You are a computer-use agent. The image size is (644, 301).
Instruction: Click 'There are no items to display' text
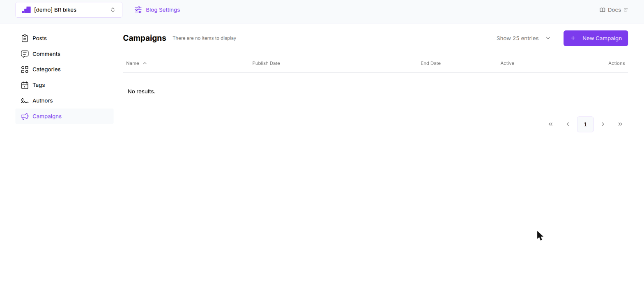[204, 38]
